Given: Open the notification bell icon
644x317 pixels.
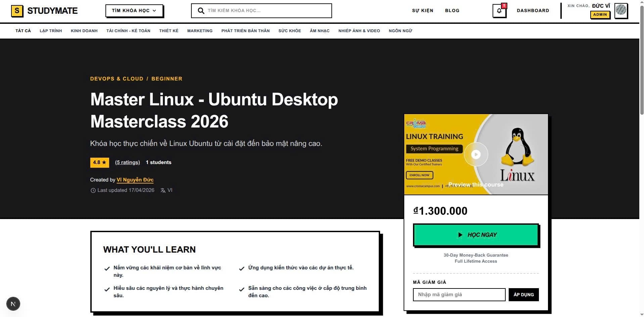Looking at the screenshot, I should pos(499,11).
